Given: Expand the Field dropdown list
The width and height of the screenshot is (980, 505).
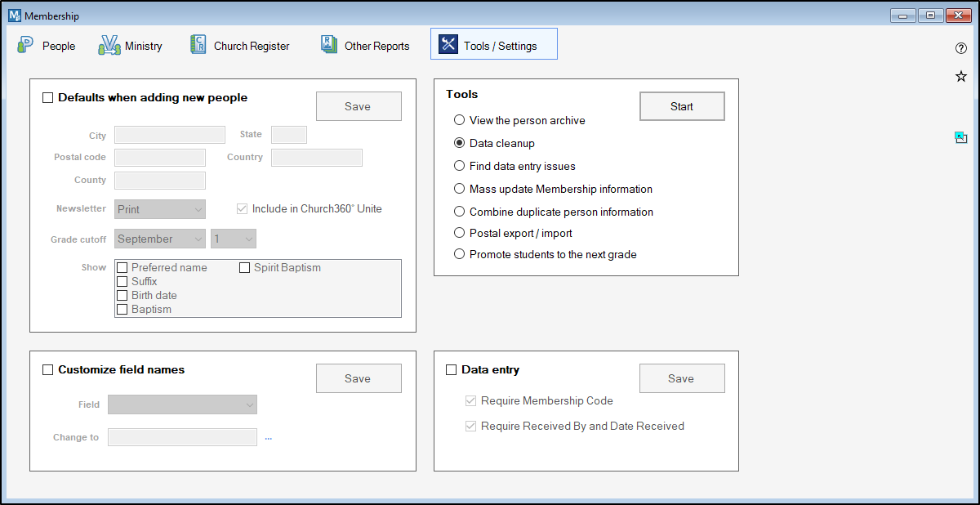Looking at the screenshot, I should (x=182, y=404).
